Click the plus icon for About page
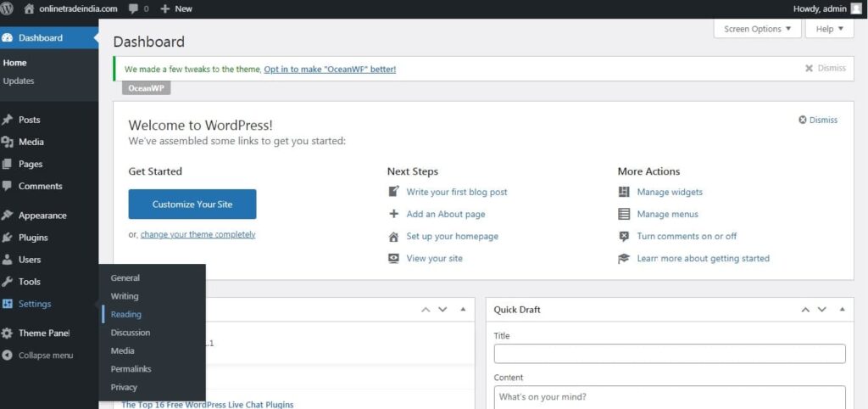This screenshot has height=409, width=868. [393, 214]
